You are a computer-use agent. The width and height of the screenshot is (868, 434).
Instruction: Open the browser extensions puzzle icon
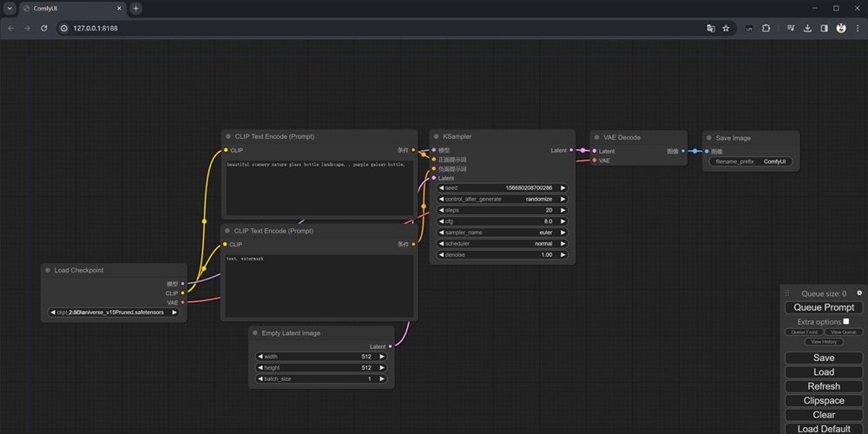(766, 29)
